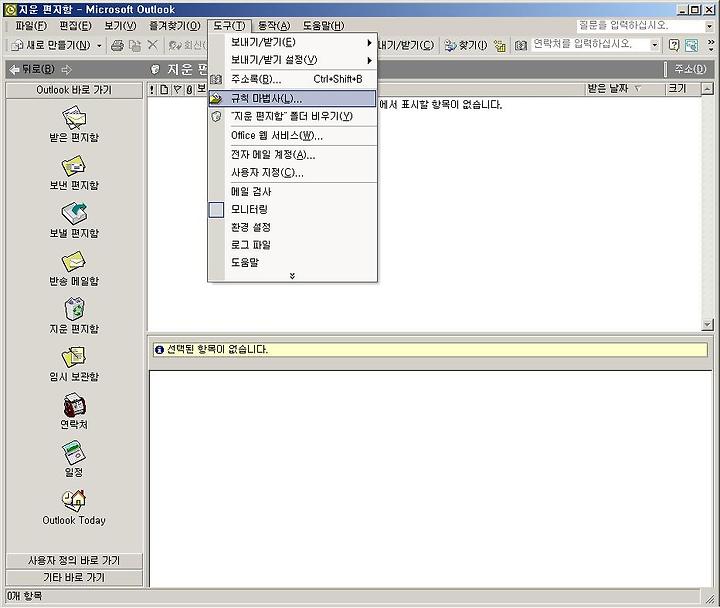The height and width of the screenshot is (608, 720).
Task: Expand the 보내기/받기(E) submenu
Action: [292, 42]
